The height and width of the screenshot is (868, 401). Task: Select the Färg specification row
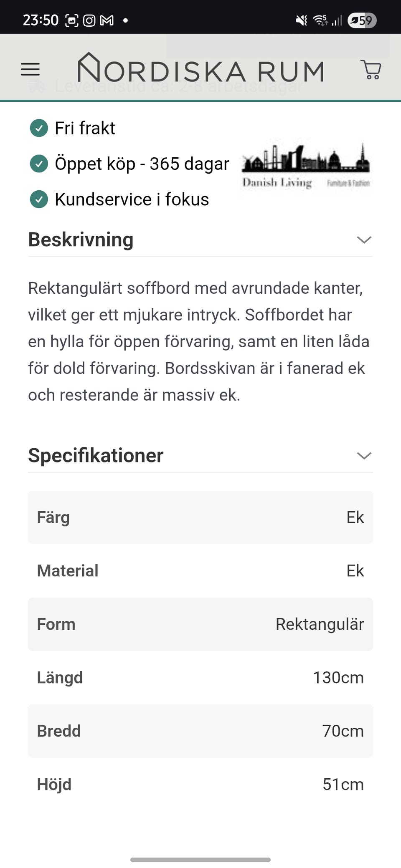click(200, 517)
